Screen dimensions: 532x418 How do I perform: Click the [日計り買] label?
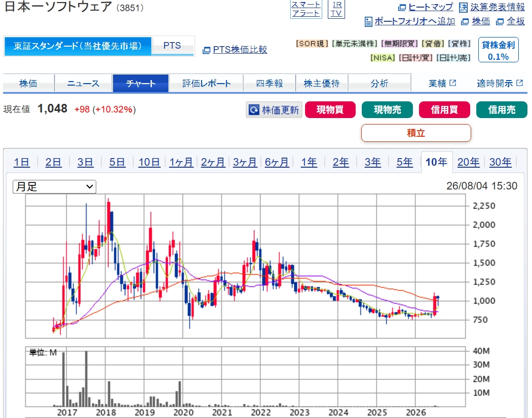coord(415,58)
